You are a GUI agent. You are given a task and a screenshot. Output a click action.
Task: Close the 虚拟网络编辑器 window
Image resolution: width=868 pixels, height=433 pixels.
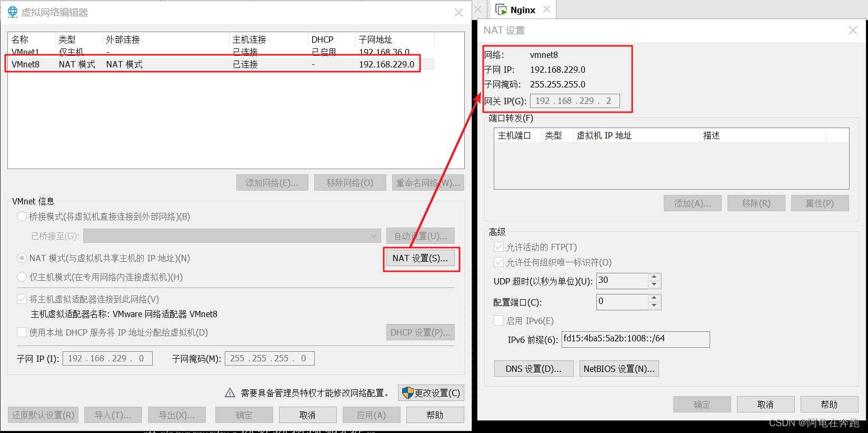pos(458,12)
